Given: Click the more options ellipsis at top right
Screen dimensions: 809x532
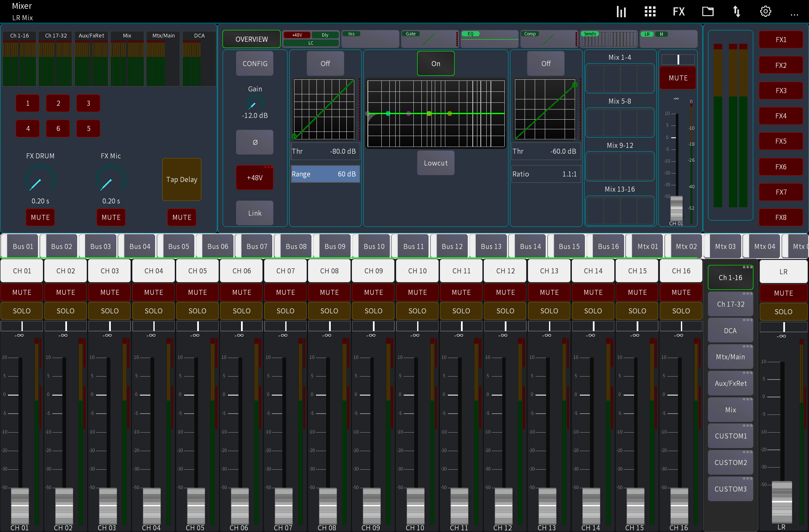Looking at the screenshot, I should click(x=795, y=14).
